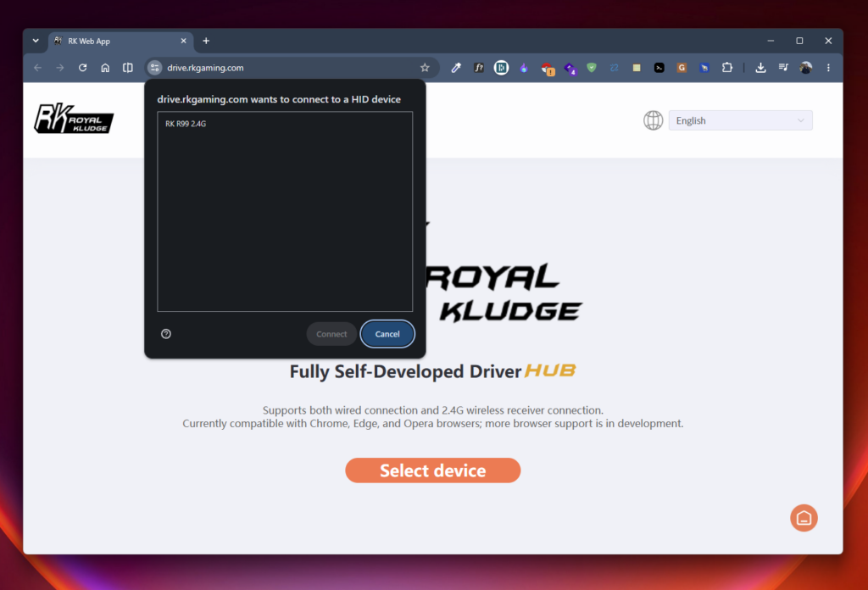Open the black terminal extension icon

[x=659, y=68]
